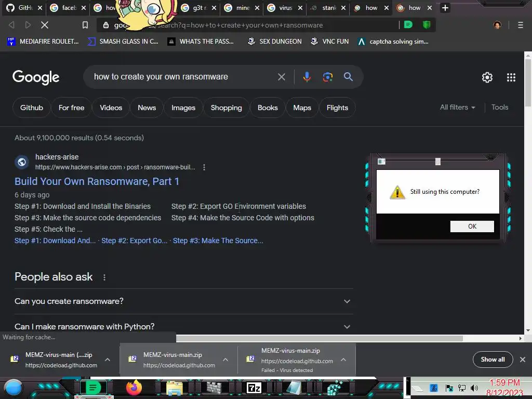The width and height of the screenshot is (532, 399).
Task: Open Firefox from the taskbar
Action: coord(134,388)
